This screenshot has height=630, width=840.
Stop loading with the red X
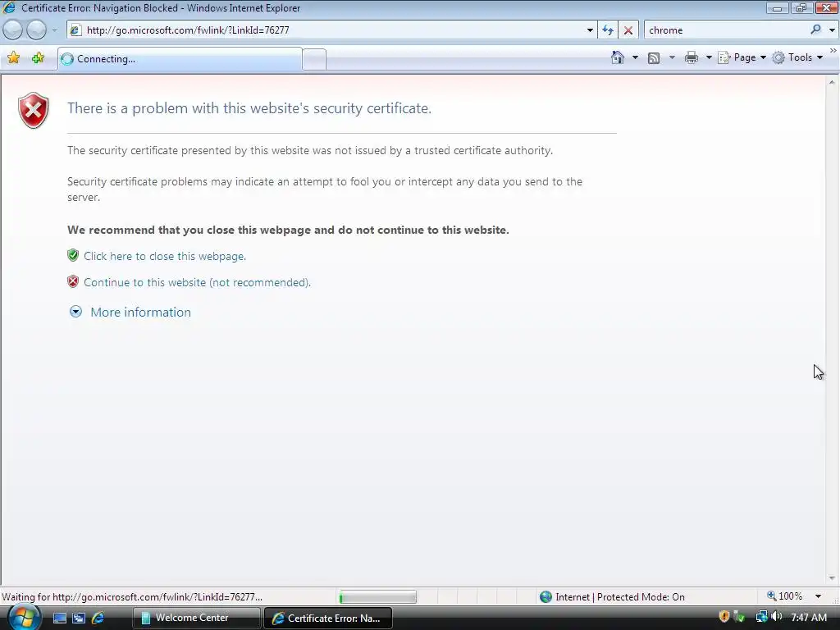point(628,30)
